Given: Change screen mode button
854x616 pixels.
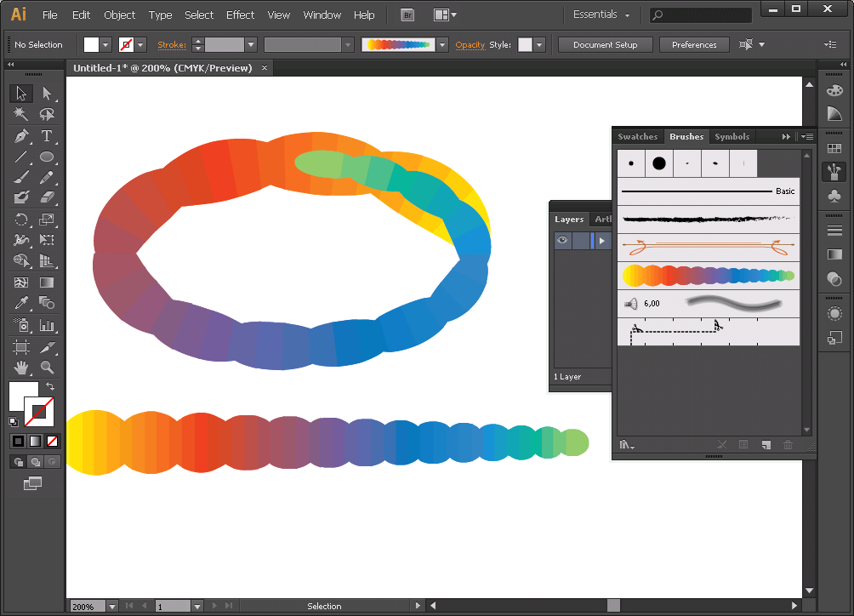Looking at the screenshot, I should (32, 483).
